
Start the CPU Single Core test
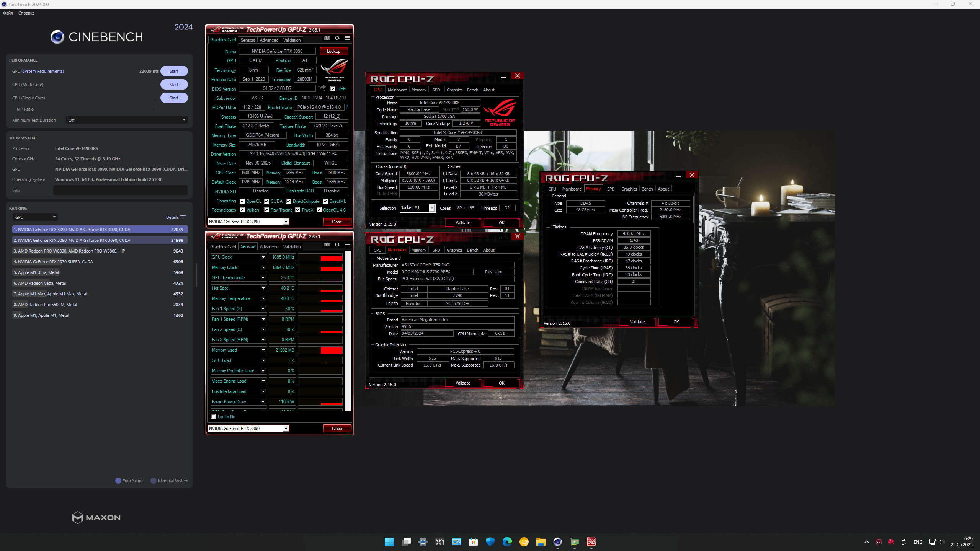(174, 98)
